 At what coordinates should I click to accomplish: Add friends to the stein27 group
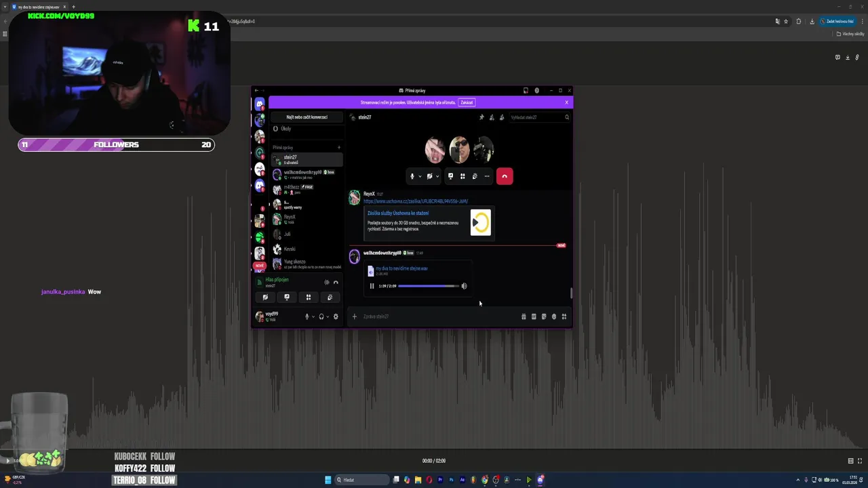click(x=492, y=117)
